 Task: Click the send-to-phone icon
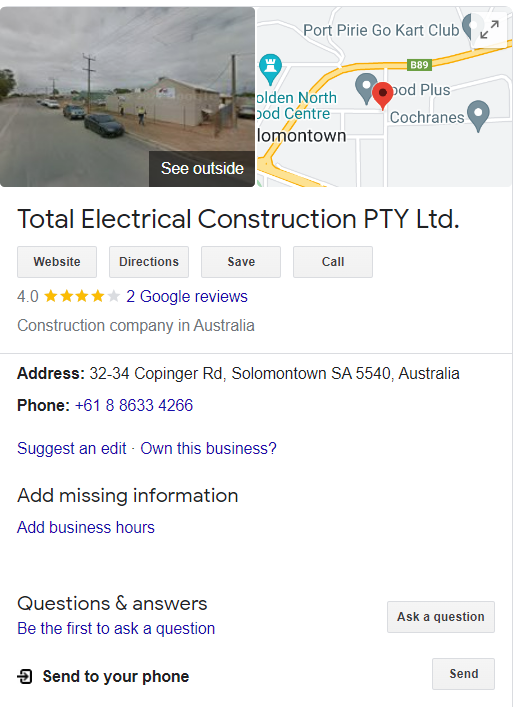click(x=25, y=676)
